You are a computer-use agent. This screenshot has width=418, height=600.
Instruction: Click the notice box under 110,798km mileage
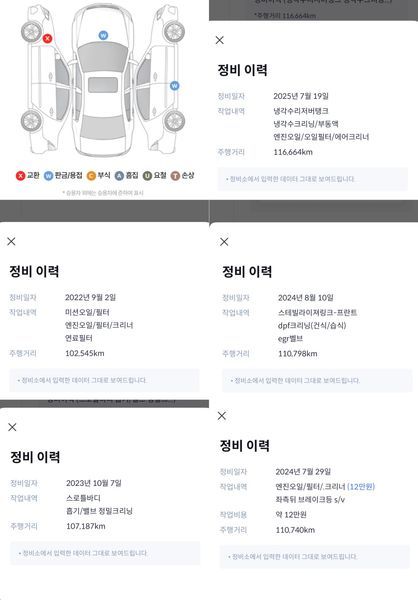click(317, 381)
